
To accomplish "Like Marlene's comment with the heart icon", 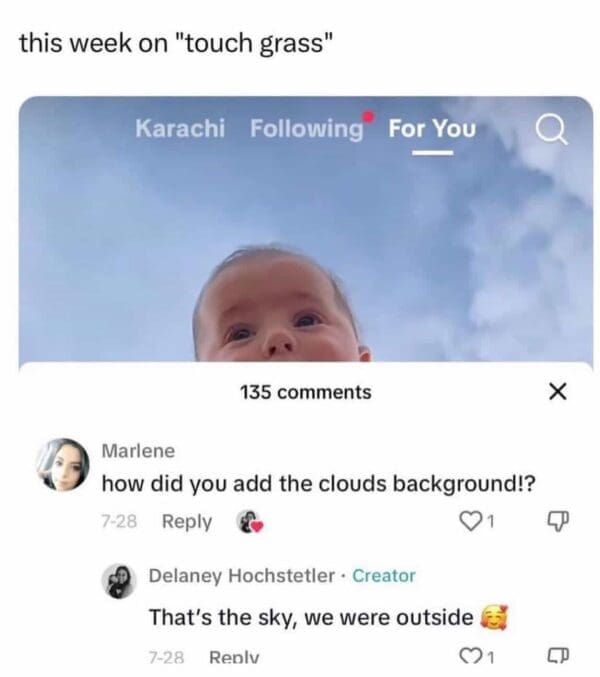I will [469, 521].
